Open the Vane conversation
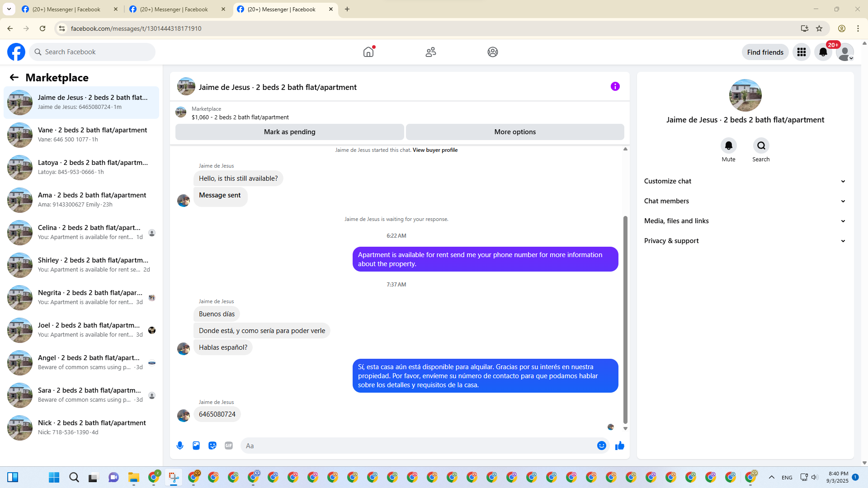Image resolution: width=868 pixels, height=488 pixels. pos(81,135)
